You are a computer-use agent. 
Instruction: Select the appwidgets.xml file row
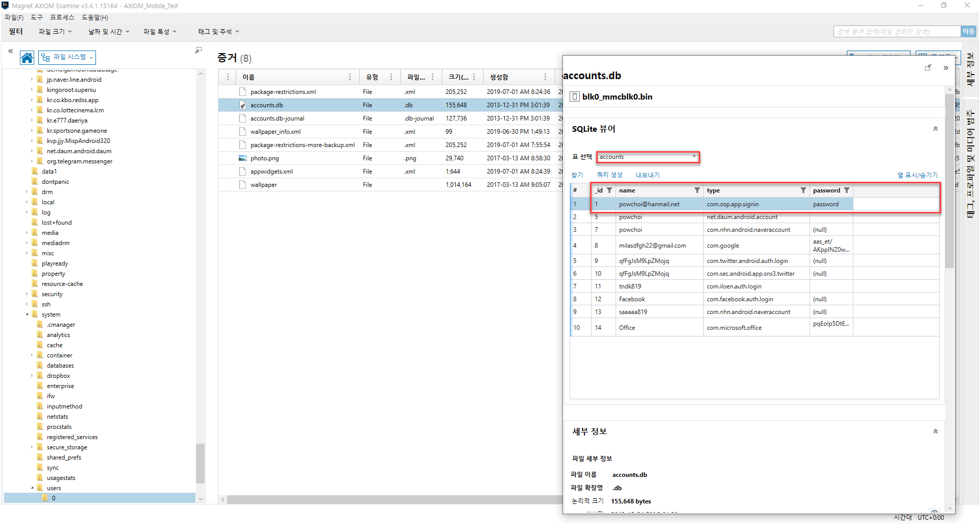tap(390, 172)
